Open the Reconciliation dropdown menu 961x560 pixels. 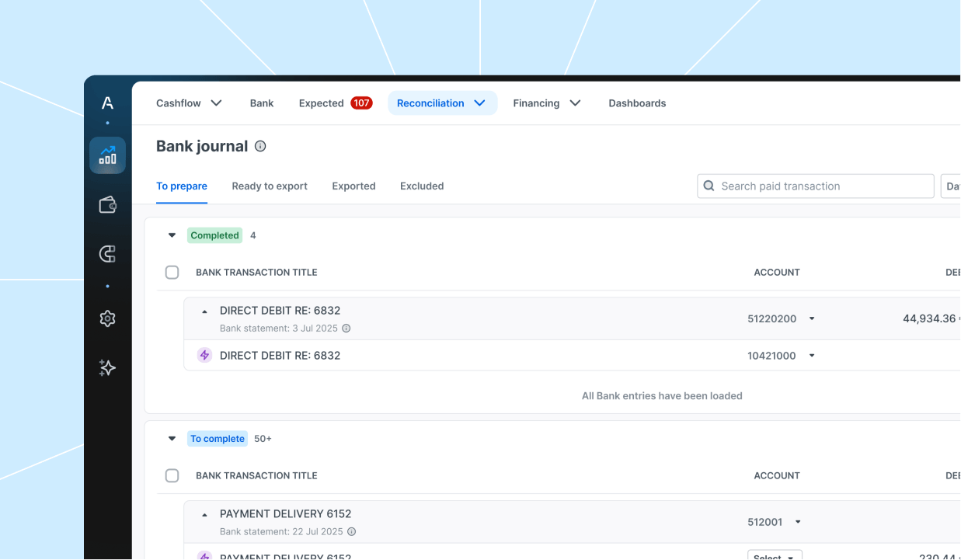[442, 103]
